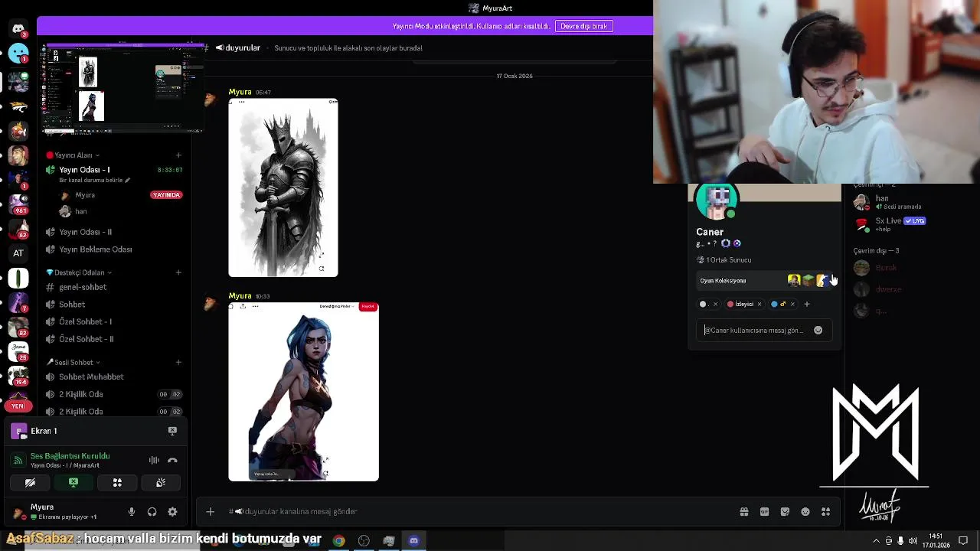Stop Ekran 1 stream icon

click(x=172, y=431)
